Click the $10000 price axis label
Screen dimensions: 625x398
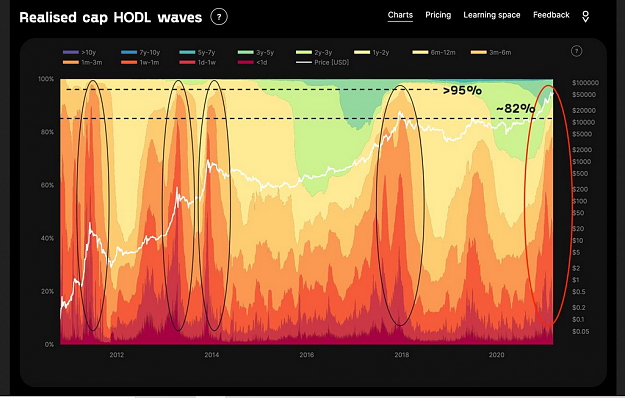[x=584, y=122]
